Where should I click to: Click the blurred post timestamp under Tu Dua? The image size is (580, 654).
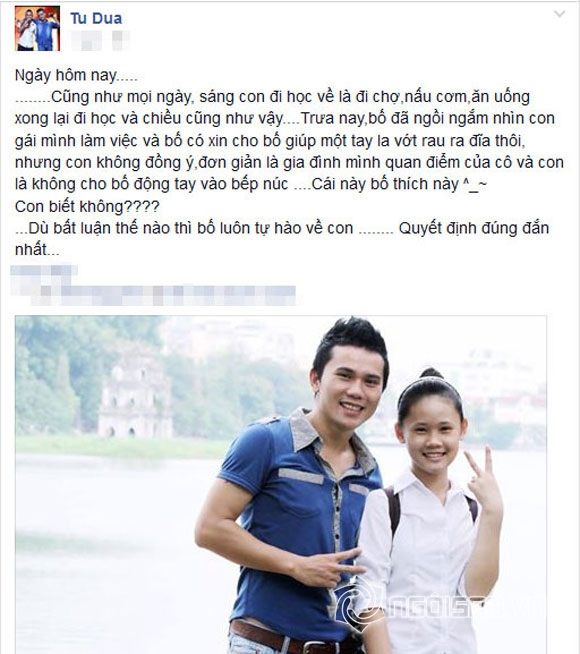(x=86, y=41)
